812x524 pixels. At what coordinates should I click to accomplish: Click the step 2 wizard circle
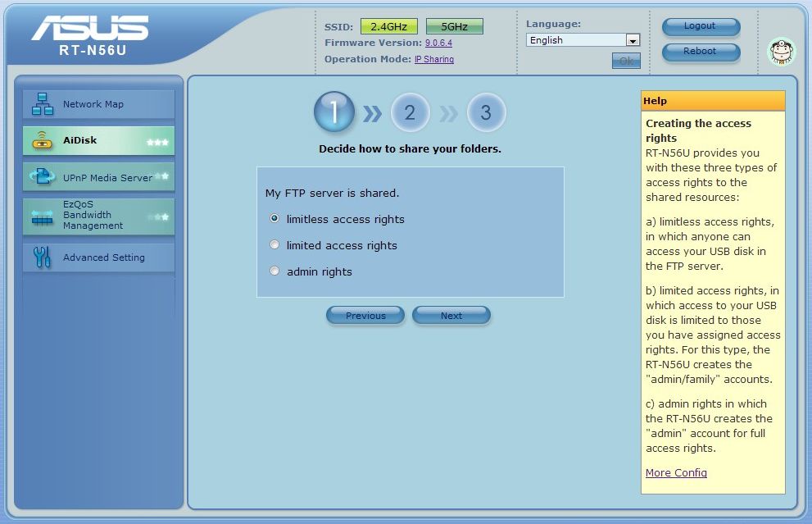tap(410, 112)
